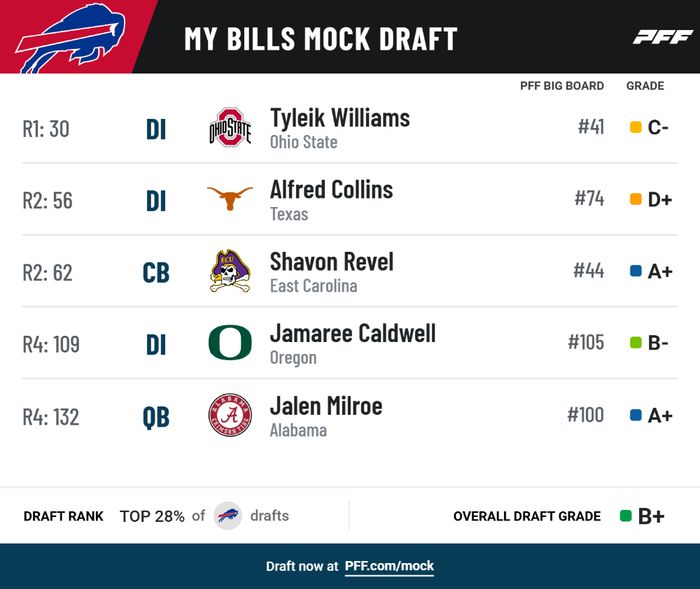700x589 pixels.
Task: Click the Buffalo Bills logo in header
Action: coord(71,38)
